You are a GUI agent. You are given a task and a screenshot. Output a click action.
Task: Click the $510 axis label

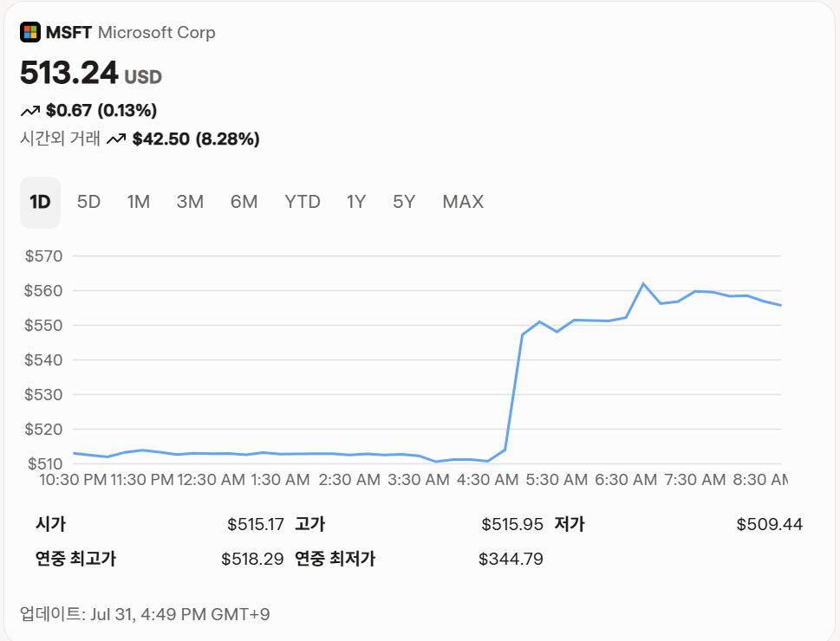(46, 463)
